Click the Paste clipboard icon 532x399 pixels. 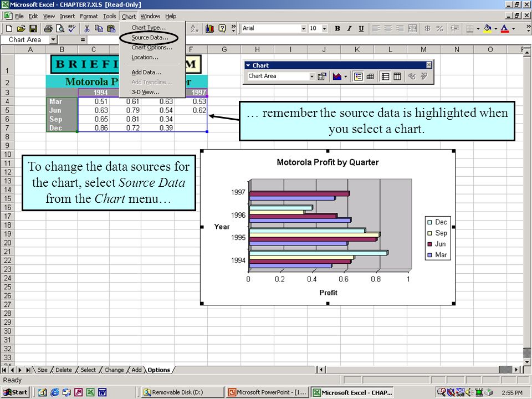pos(111,28)
